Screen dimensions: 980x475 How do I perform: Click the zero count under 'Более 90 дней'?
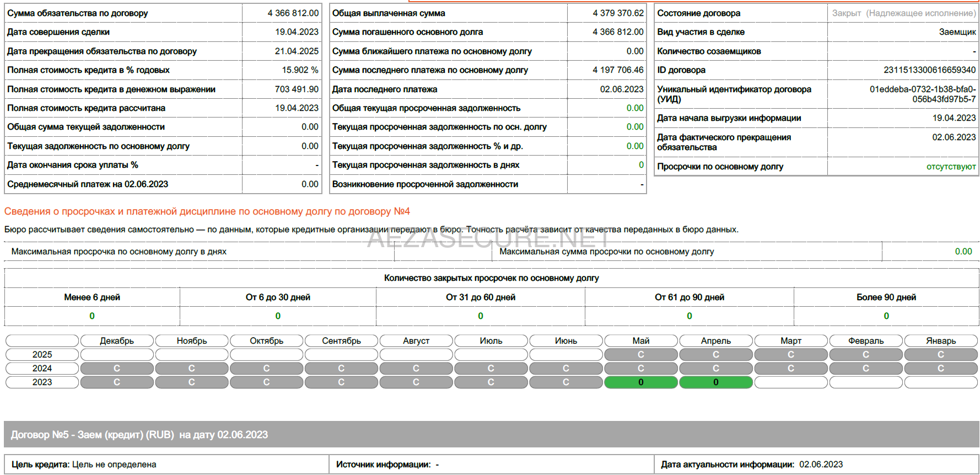coord(886,316)
